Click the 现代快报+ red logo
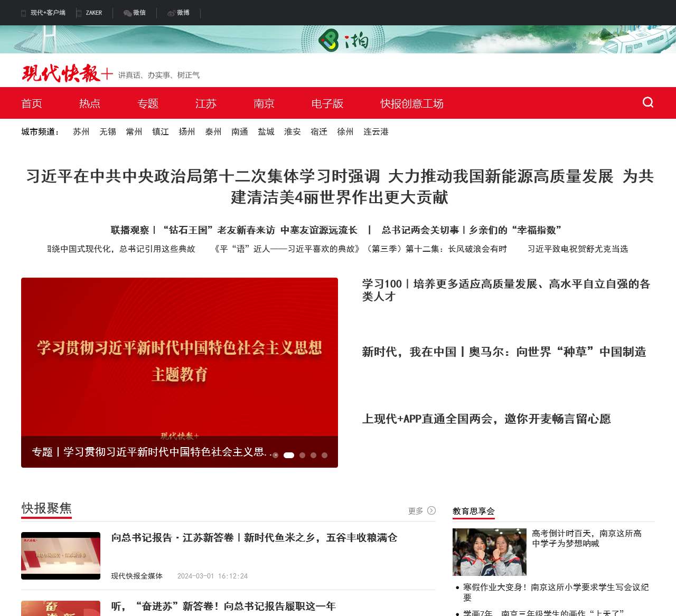Screen dimensions: 676x616 67,73
